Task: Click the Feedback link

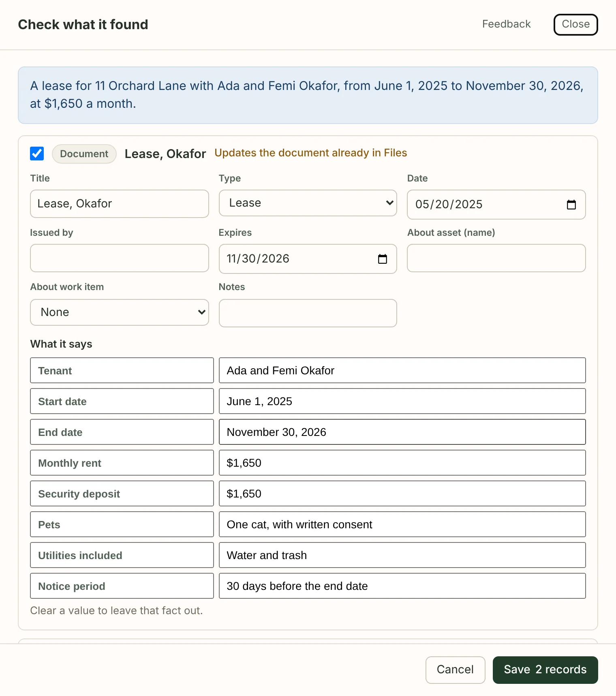Action: (x=506, y=24)
